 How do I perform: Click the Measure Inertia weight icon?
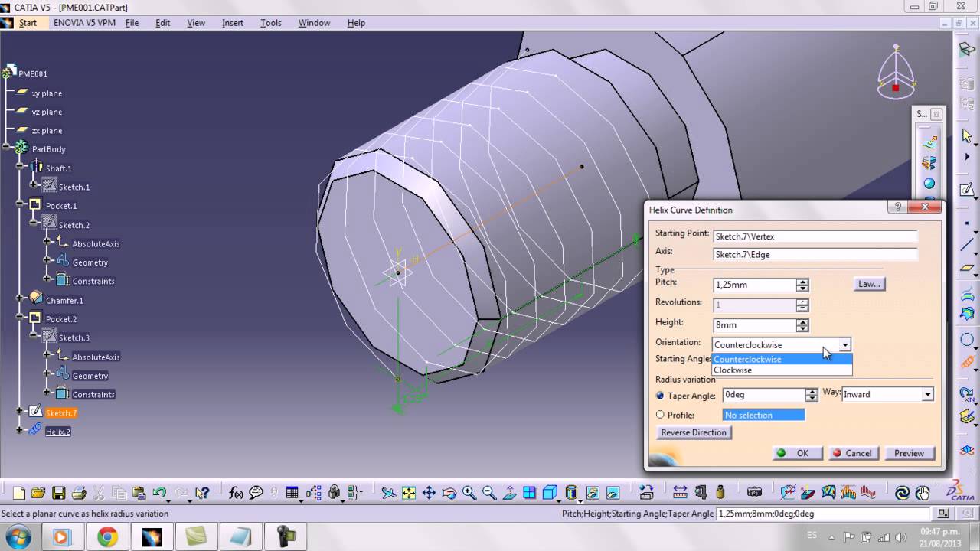pyautogui.click(x=720, y=493)
